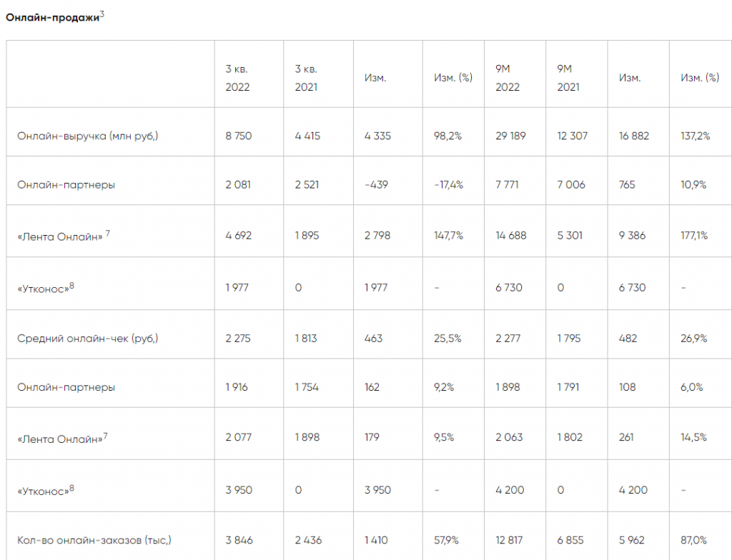Viewport: 732px width, 560px height.
Task: Click the 147,7% change cell
Action: (450, 235)
